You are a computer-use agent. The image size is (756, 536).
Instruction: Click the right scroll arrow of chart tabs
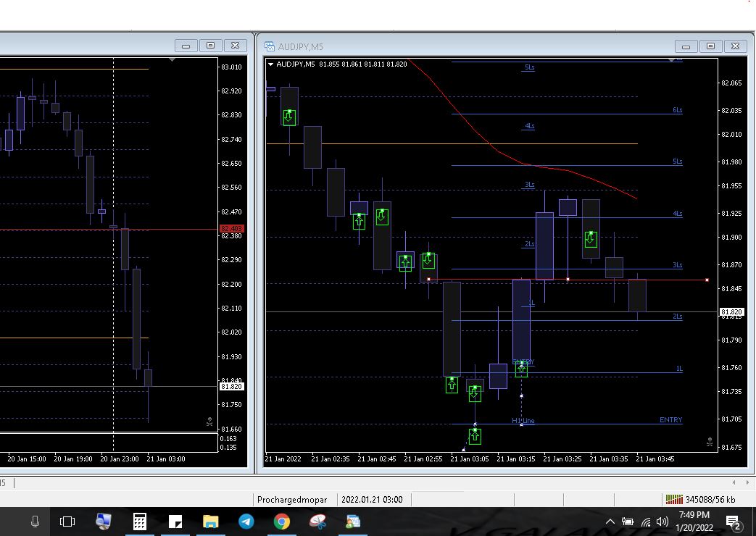[x=747, y=482]
